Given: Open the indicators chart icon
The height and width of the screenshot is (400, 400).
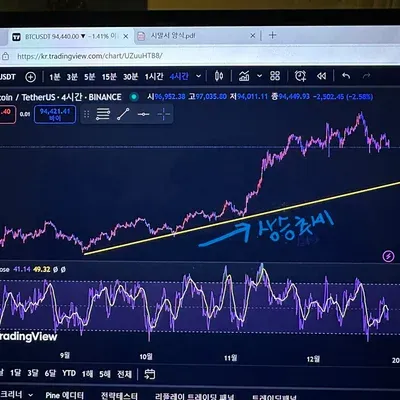Looking at the screenshot, I should pyautogui.click(x=244, y=76).
